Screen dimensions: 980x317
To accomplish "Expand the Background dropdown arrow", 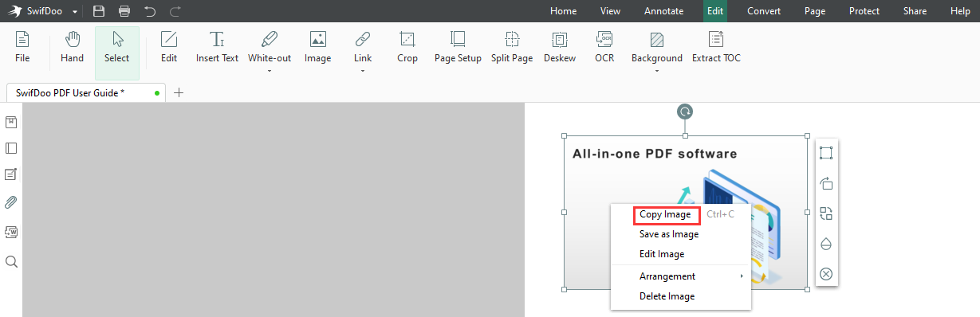I will point(657,71).
